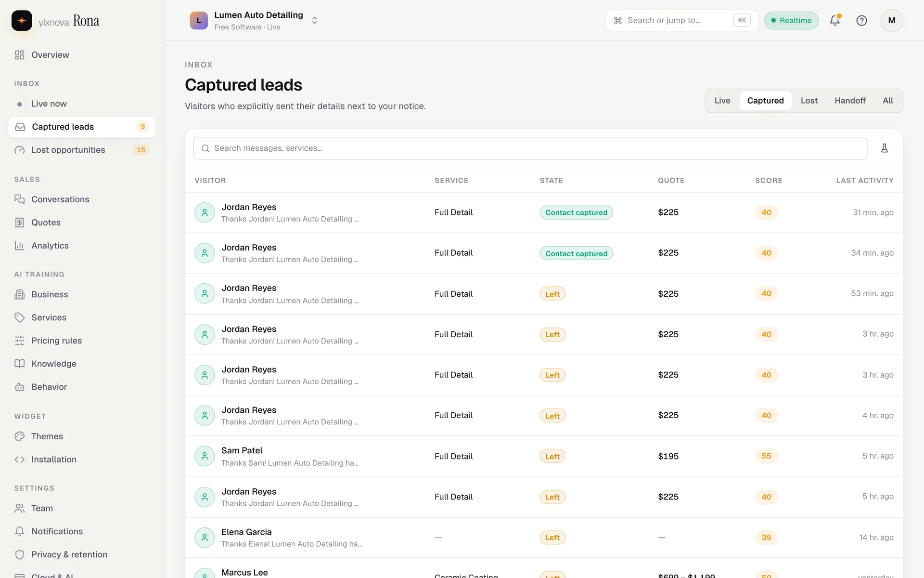Open Overview in the sidebar
This screenshot has height=578, width=924.
point(82,55)
